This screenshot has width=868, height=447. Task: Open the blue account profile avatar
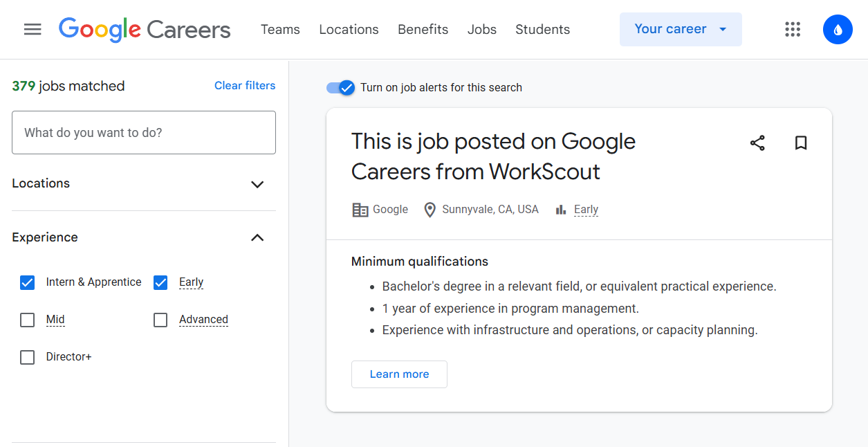pyautogui.click(x=838, y=29)
